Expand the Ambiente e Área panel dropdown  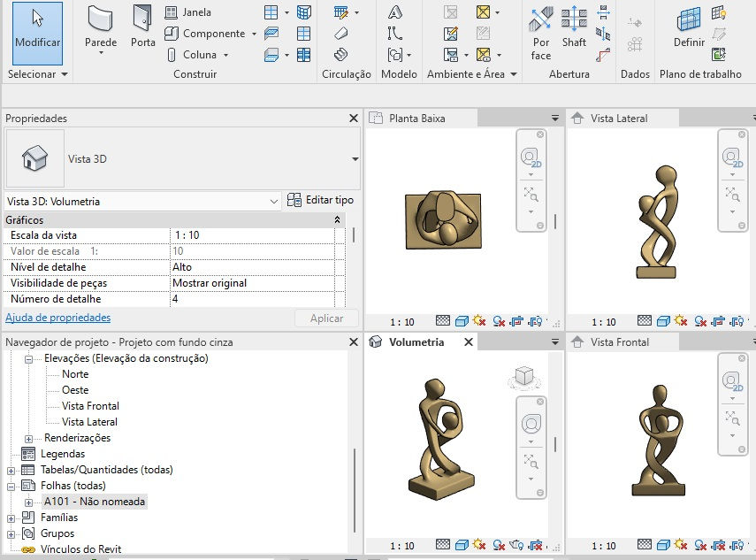coord(514,74)
